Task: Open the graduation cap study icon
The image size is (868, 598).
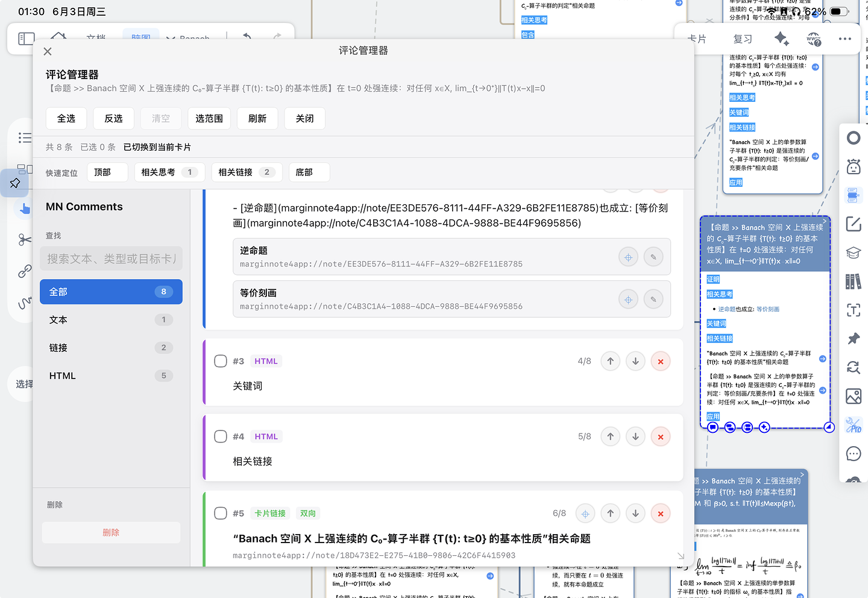Action: click(854, 253)
